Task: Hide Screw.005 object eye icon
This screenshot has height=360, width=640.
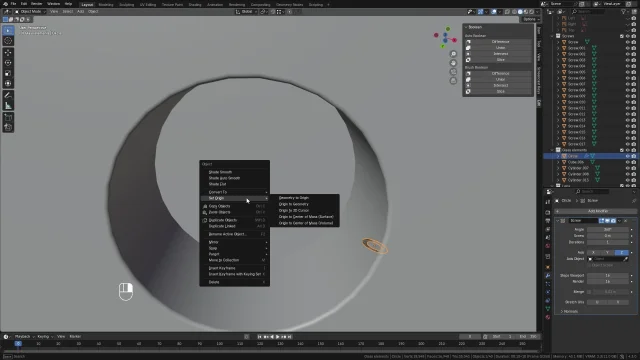Action: [x=628, y=72]
